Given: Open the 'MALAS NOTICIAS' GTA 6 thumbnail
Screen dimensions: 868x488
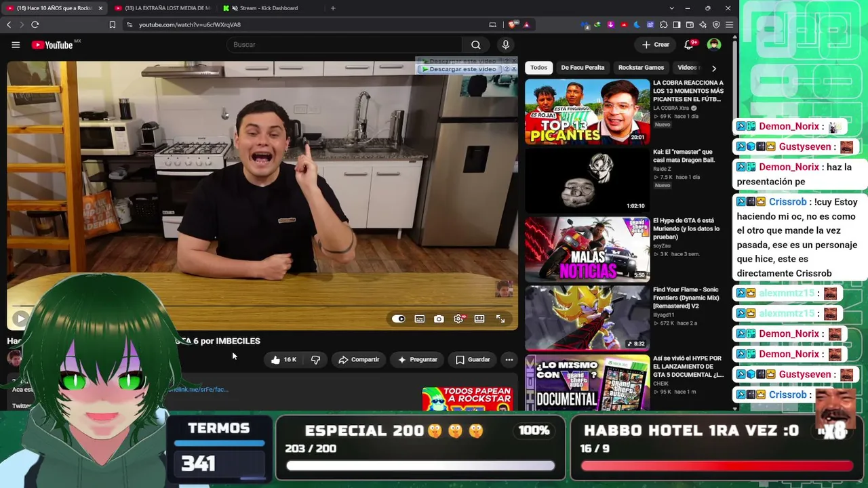Looking at the screenshot, I should coord(587,249).
